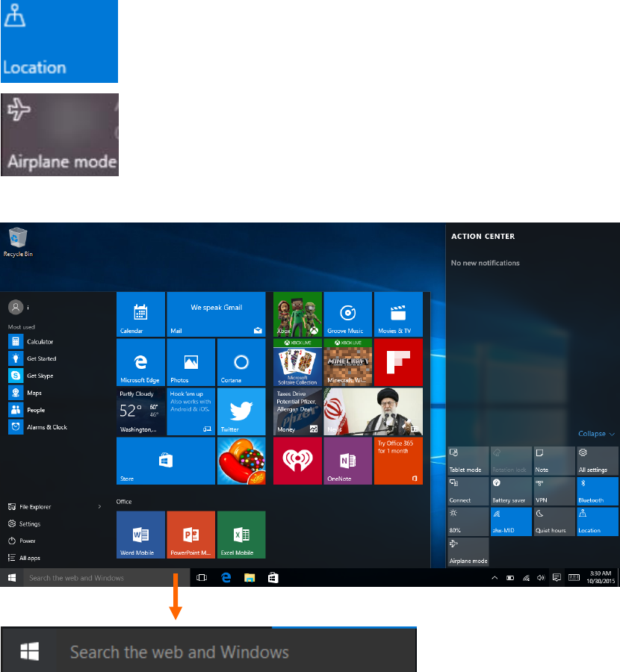This screenshot has width=620, height=672.
Task: Open the Store tile in Start
Action: (x=166, y=461)
